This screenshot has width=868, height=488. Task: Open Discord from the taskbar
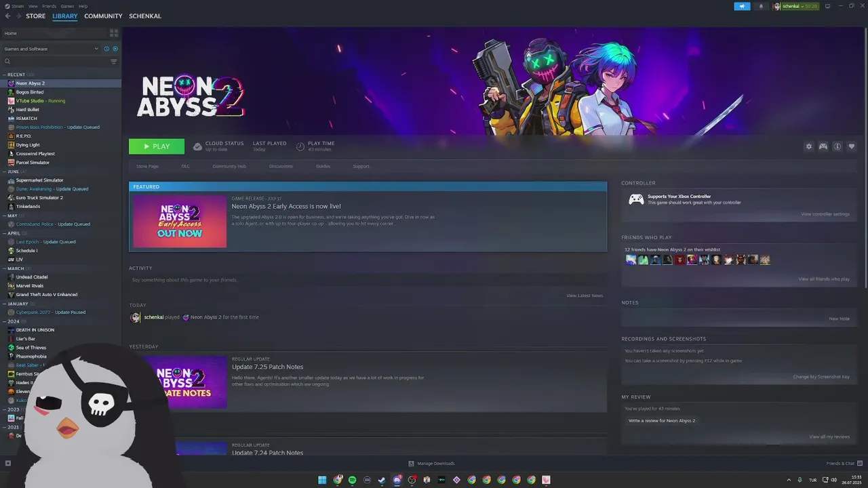397,480
